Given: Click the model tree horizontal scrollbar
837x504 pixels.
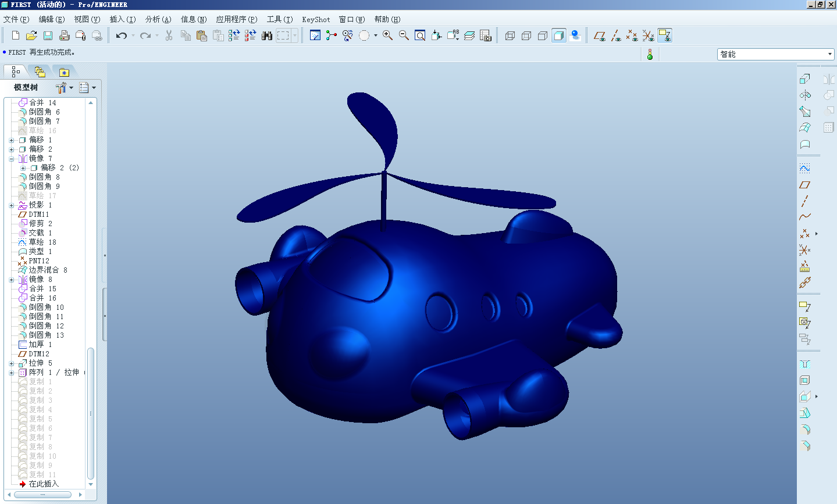Looking at the screenshot, I should (x=42, y=495).
